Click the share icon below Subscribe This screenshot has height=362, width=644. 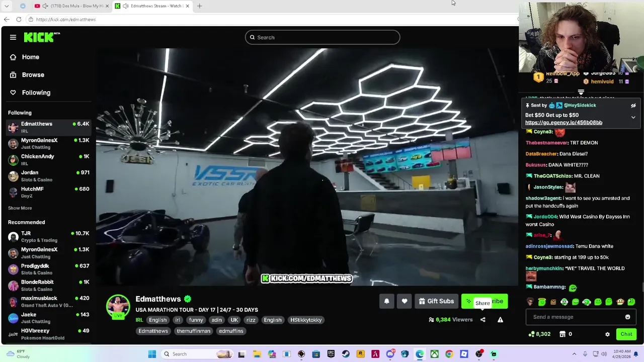482,320
